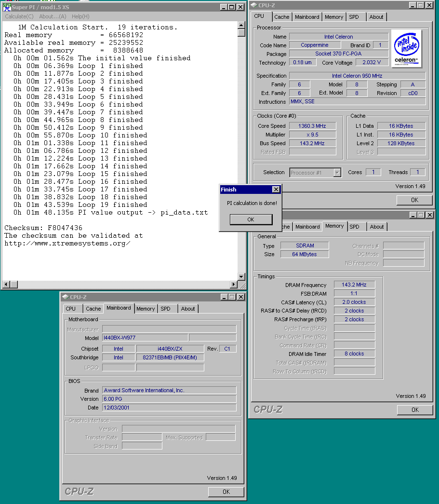Click the BIOS Date field 12/03/2001

tap(169, 408)
